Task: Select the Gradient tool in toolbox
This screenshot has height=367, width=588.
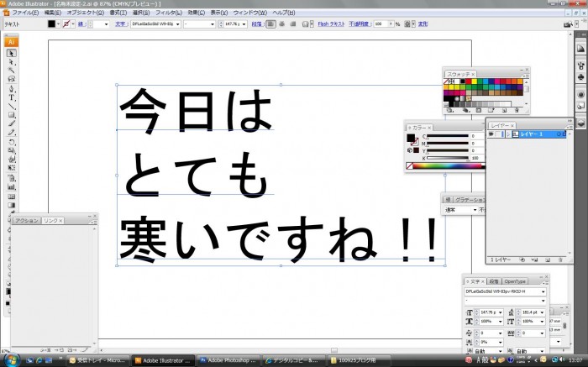Action: (x=12, y=205)
